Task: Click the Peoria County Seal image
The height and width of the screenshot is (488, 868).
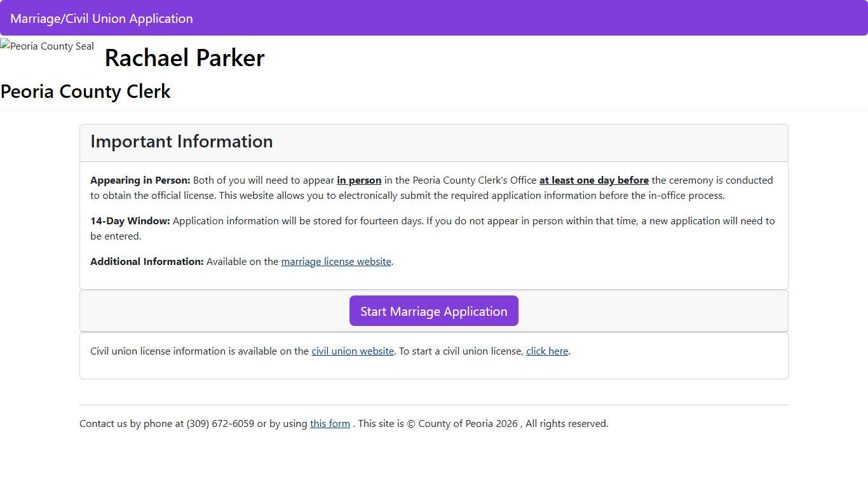Action: click(47, 46)
